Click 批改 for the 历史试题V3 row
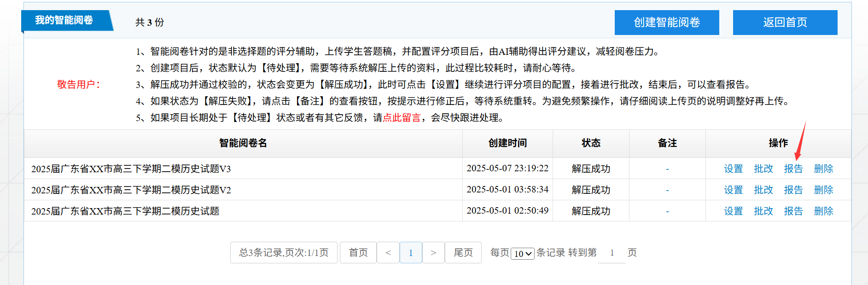Viewport: 868px width, 285px height. click(x=763, y=169)
